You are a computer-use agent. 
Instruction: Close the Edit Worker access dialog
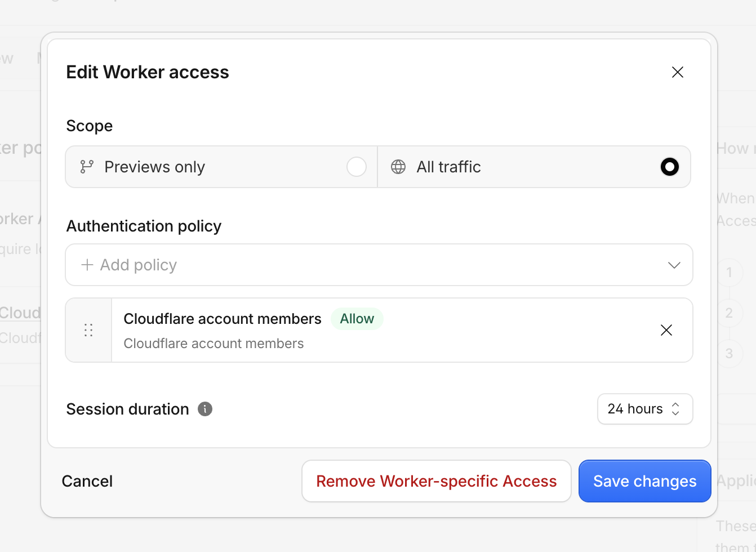[678, 72]
